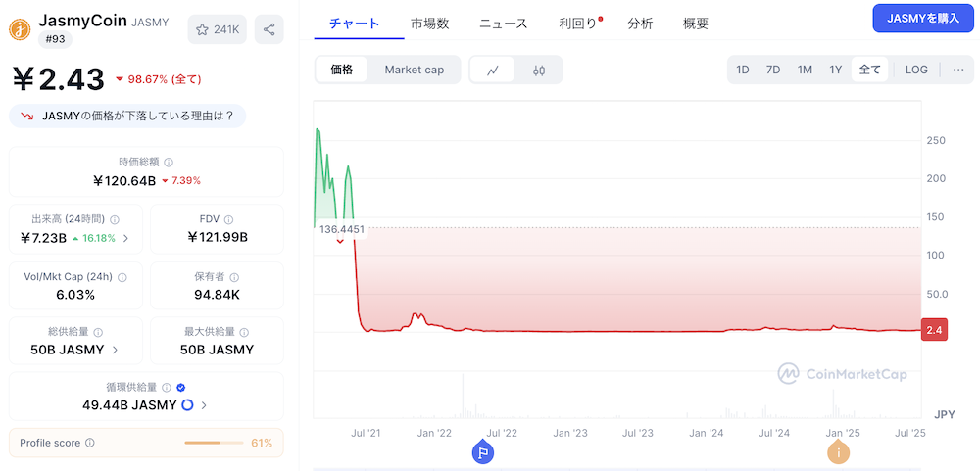980x471 pixels.
Task: Click the blue flag timeline marker
Action: [482, 452]
